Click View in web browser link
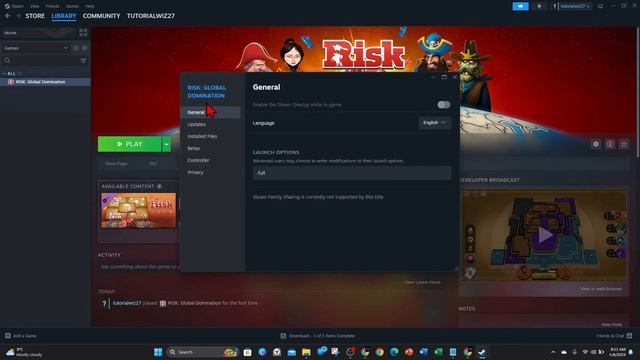This screenshot has height=360, width=640. (601, 289)
